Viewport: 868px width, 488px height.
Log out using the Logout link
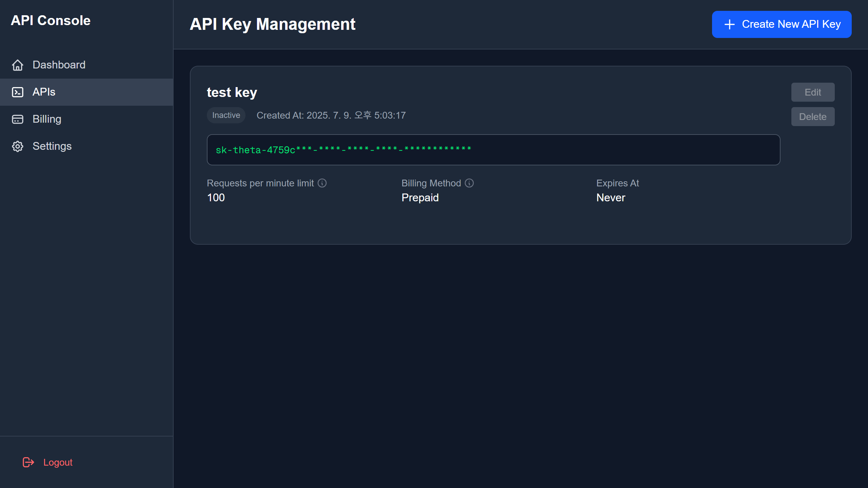pos(47,462)
